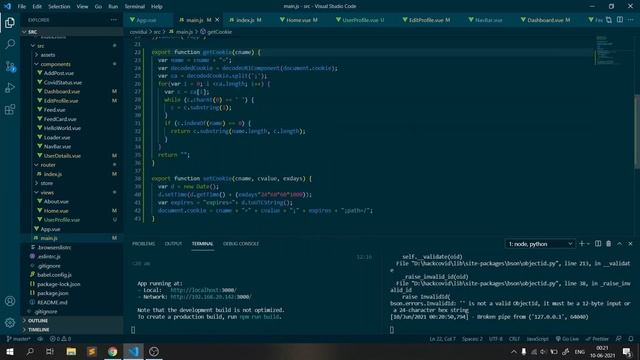640x360 pixels.
Task: Maximize the panel with up chevron
Action: [x=620, y=244]
